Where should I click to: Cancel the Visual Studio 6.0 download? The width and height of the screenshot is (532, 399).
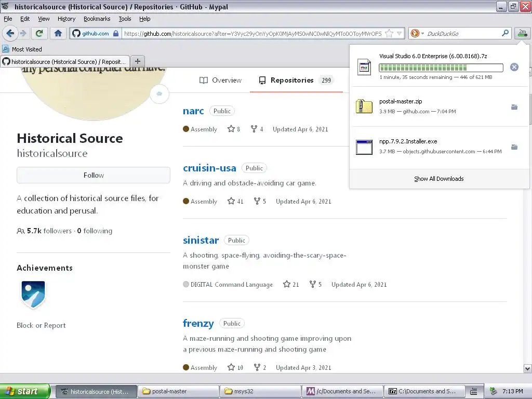click(514, 67)
